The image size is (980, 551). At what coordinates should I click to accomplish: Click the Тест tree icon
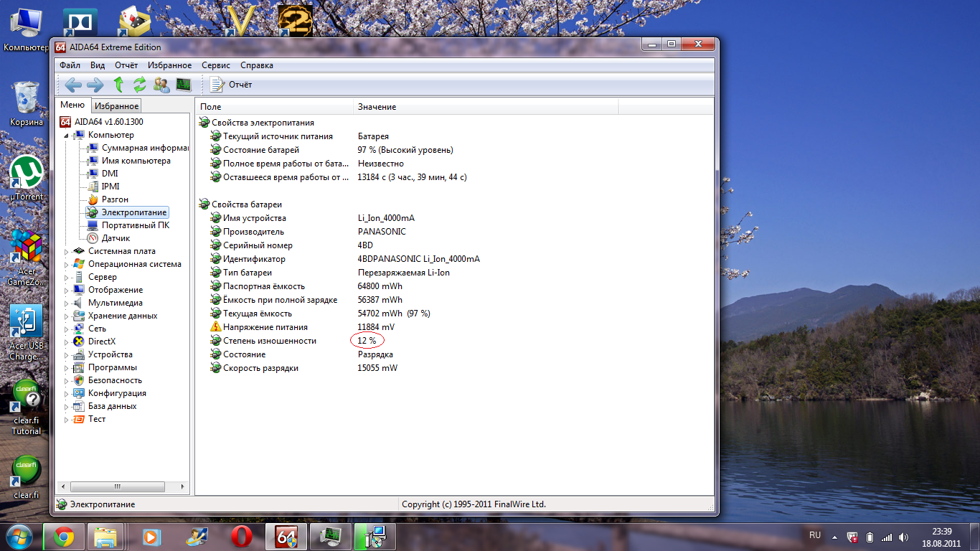point(79,419)
